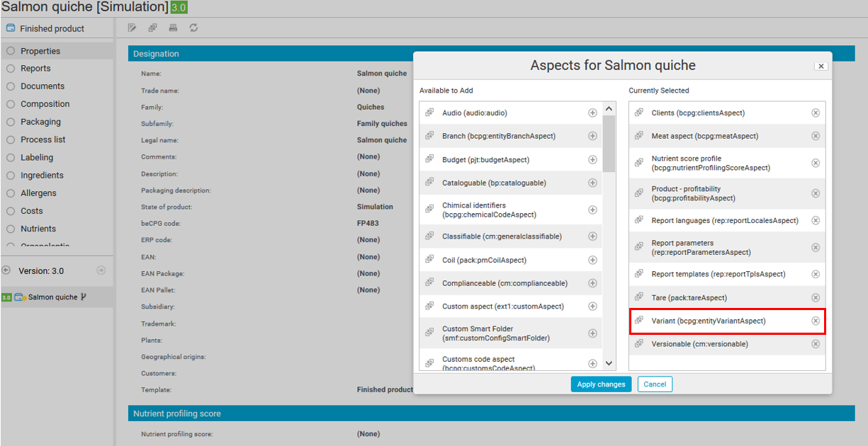Click the print toolbar icon
This screenshot has height=446, width=868.
(173, 28)
